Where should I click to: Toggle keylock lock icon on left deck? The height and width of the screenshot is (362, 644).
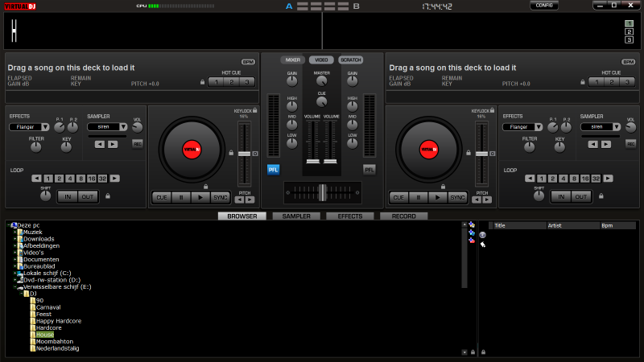[x=255, y=110]
